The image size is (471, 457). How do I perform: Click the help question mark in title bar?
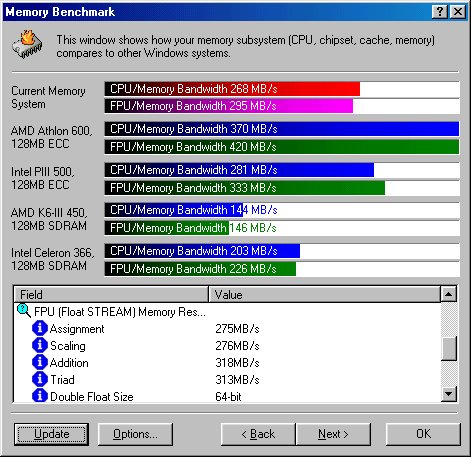(440, 12)
